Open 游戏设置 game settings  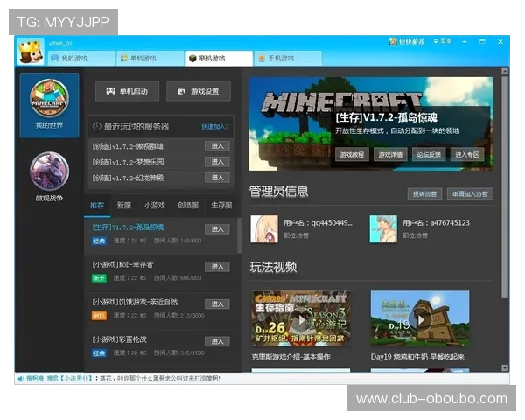[x=199, y=91]
